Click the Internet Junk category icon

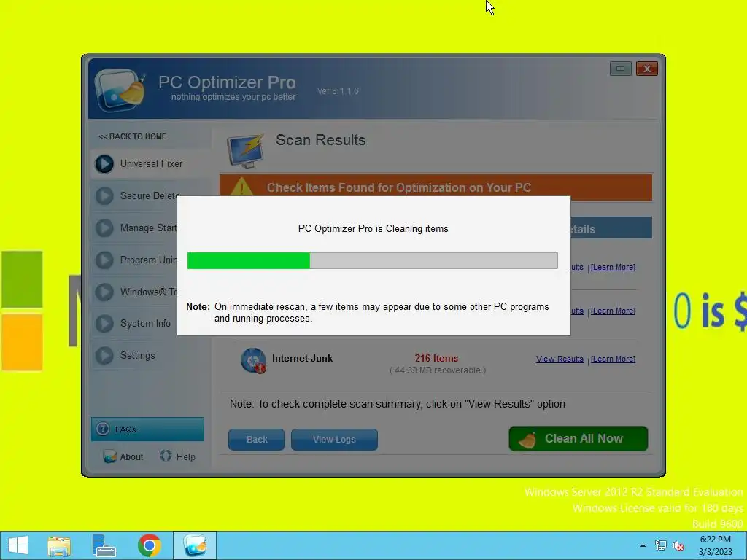coord(253,361)
